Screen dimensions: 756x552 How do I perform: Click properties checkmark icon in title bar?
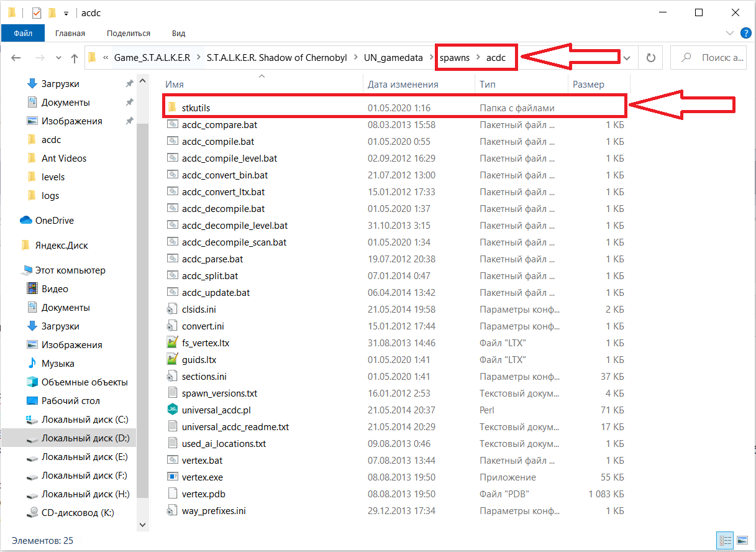pos(37,13)
